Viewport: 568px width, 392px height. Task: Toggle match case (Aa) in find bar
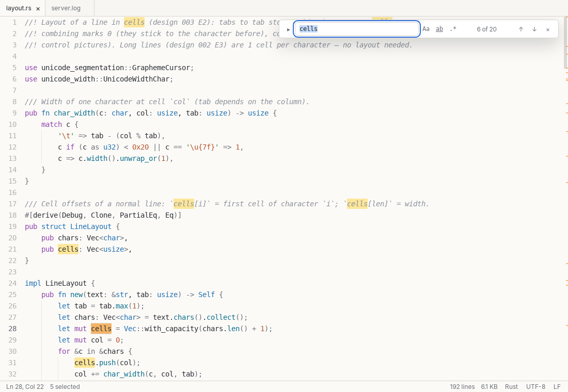pos(426,29)
